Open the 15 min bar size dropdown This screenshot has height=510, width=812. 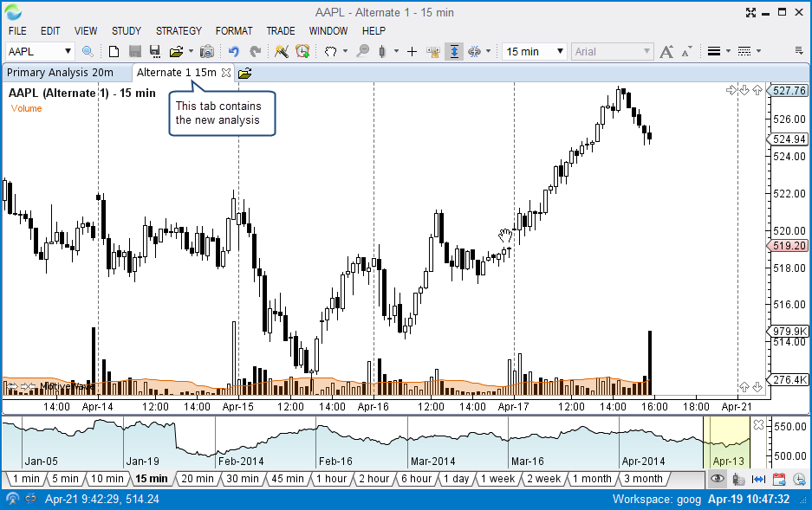(535, 51)
